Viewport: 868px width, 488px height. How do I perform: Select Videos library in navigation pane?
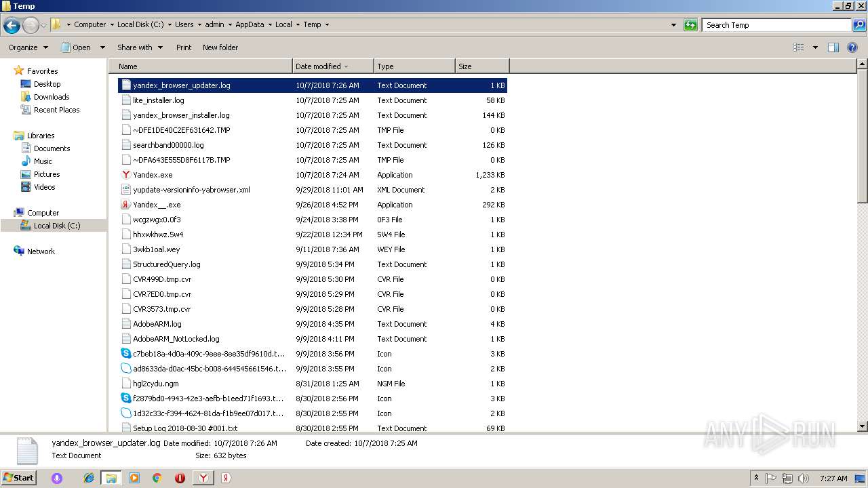point(44,187)
